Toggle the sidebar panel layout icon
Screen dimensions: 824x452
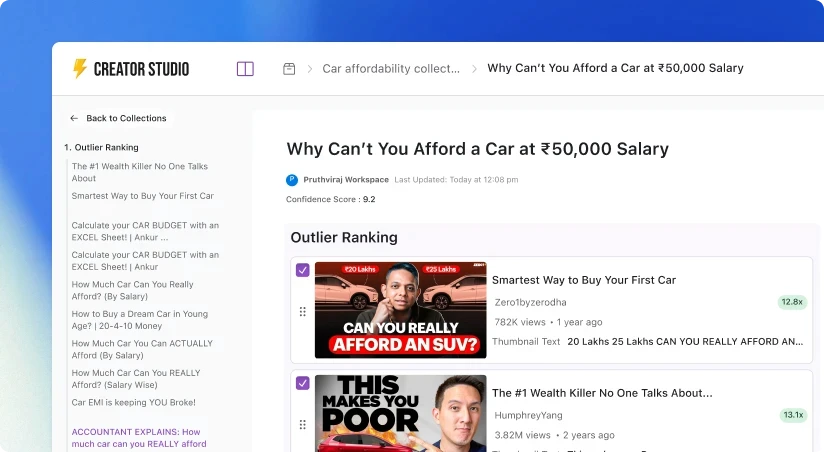coord(245,69)
